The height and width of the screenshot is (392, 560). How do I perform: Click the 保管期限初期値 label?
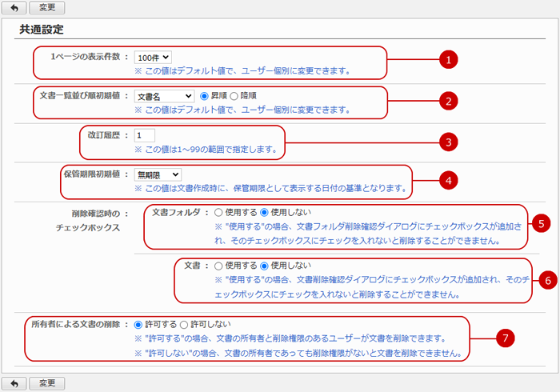92,174
